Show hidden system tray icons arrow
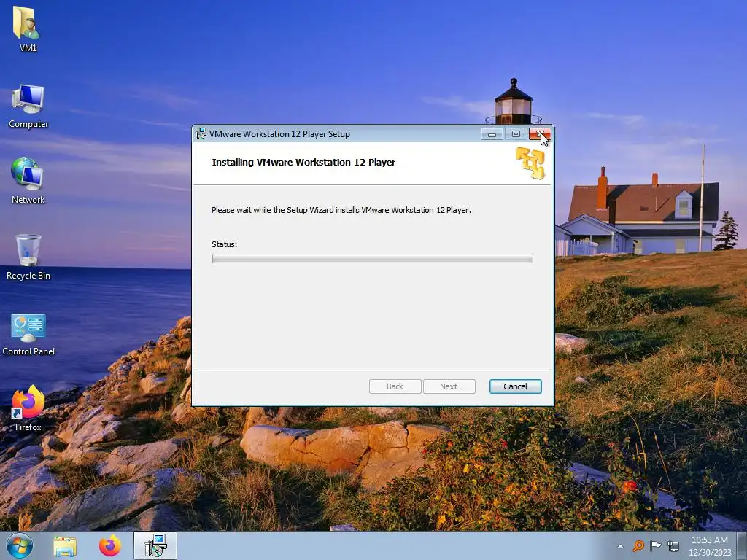Image resolution: width=747 pixels, height=560 pixels. click(x=620, y=546)
